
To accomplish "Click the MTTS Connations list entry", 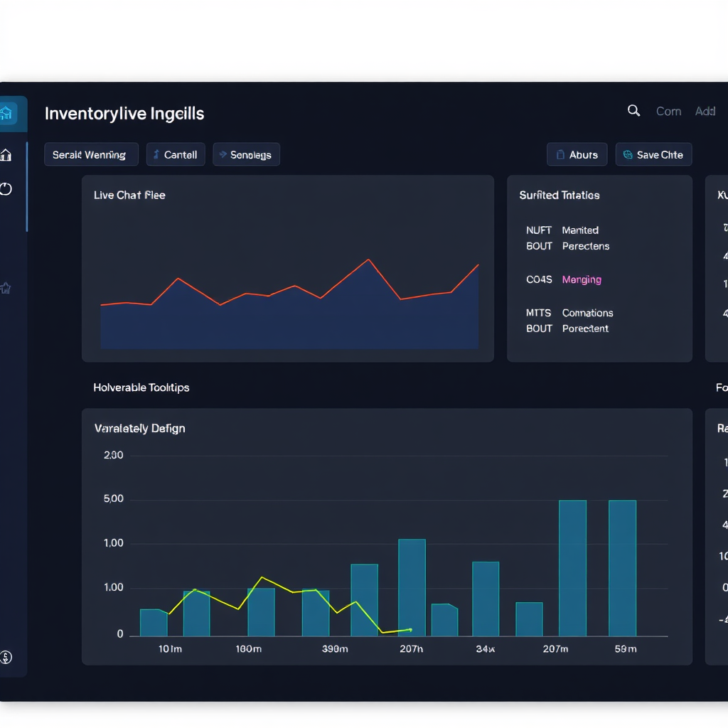I will pyautogui.click(x=569, y=313).
